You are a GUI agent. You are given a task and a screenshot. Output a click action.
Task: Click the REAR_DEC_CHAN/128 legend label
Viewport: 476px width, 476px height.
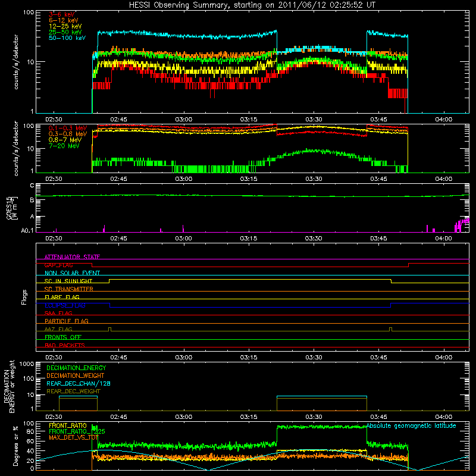pos(79,383)
